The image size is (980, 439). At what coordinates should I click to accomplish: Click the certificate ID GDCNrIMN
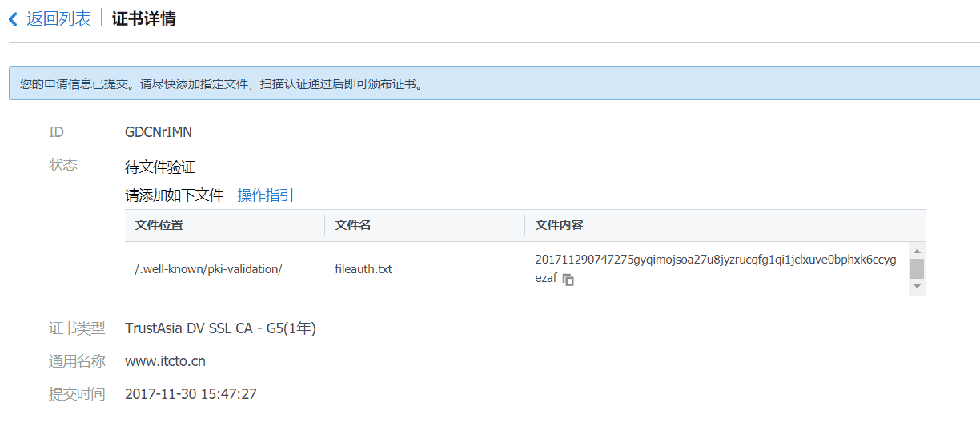point(159,132)
